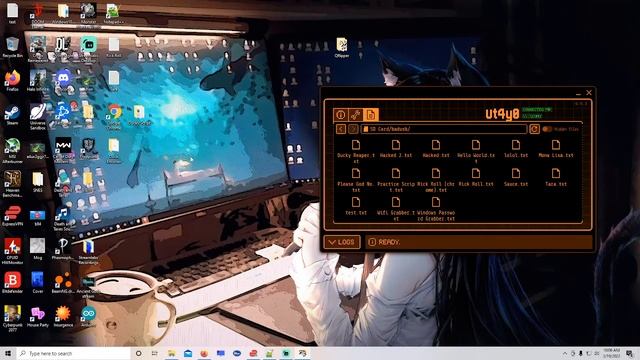Open the Windows Start menu

pos(7,353)
